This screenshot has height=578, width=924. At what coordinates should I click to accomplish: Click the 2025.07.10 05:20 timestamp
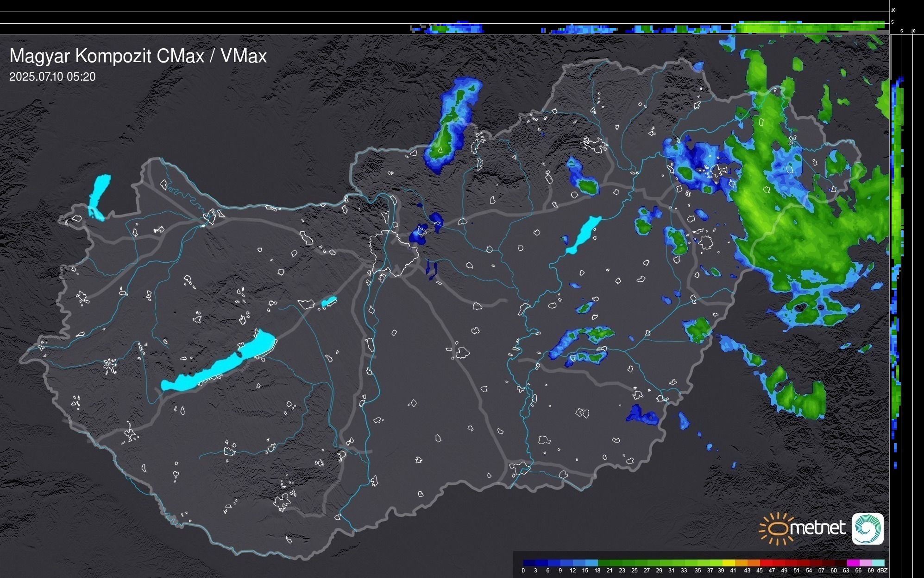(52, 77)
